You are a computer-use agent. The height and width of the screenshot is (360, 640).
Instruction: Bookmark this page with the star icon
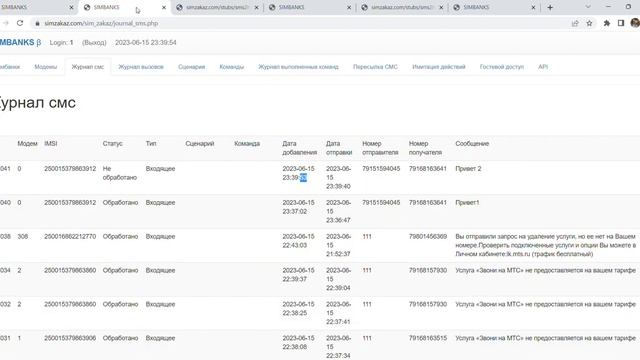pos(589,23)
